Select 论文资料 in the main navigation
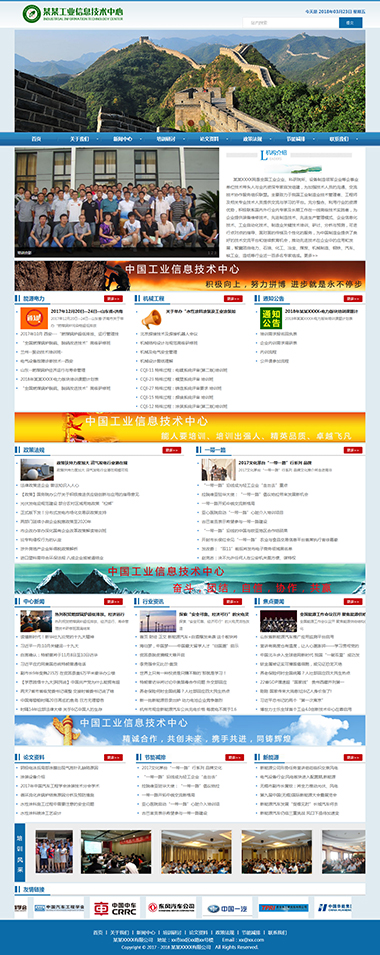Image resolution: width=380 pixels, height=955 pixels. tap(209, 138)
